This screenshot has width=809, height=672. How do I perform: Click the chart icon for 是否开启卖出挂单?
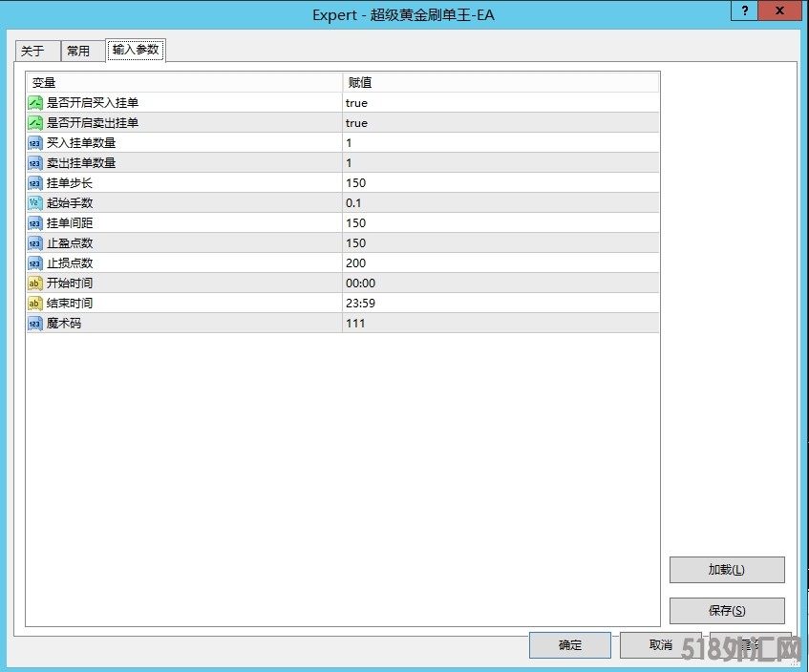click(x=35, y=122)
